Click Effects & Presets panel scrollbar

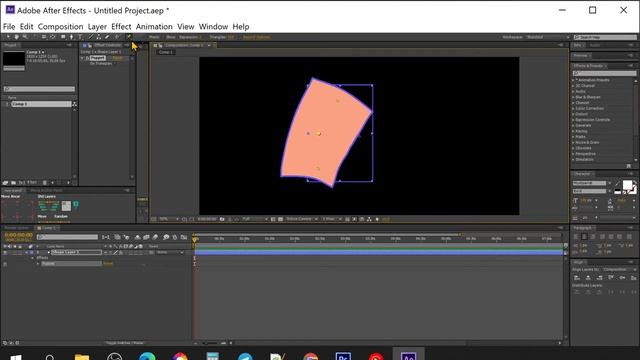click(x=636, y=120)
